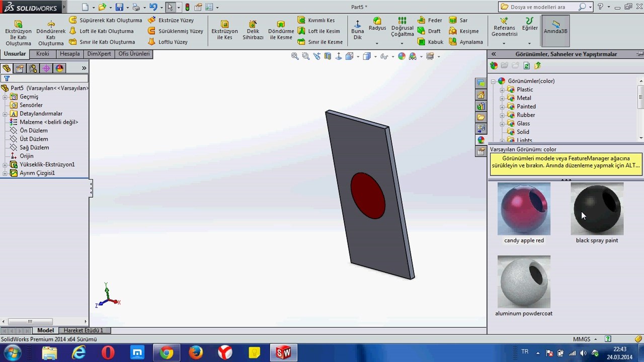
Task: Switch to Hesapla tab
Action: tap(69, 54)
